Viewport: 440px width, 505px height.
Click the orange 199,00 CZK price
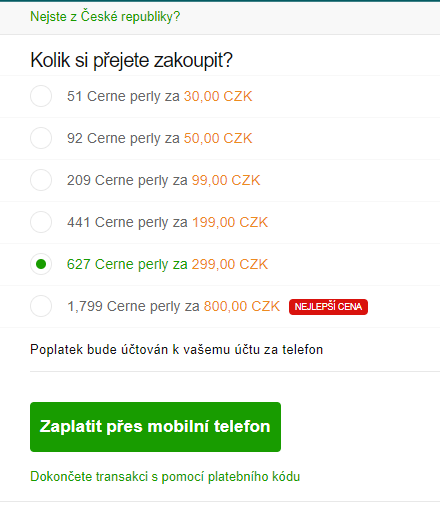coord(230,222)
